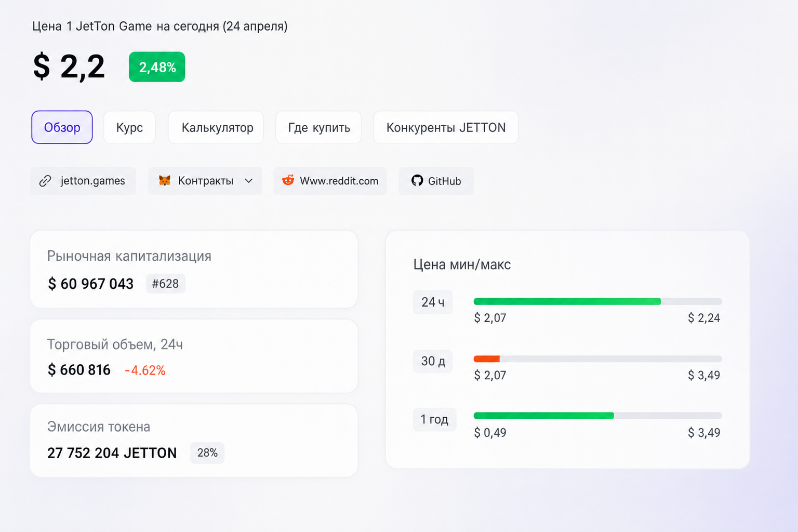
Task: Switch to the Курс tab
Action: pyautogui.click(x=129, y=127)
